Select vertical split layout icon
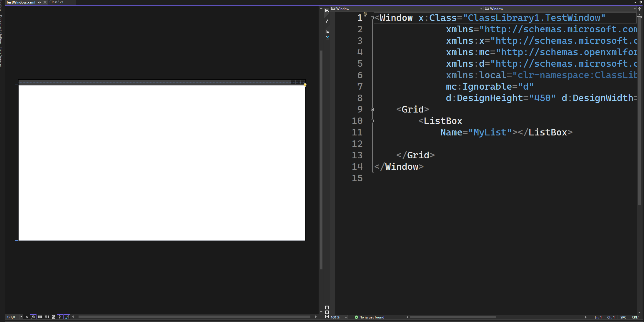Viewport: 644px width, 322px height. click(327, 308)
